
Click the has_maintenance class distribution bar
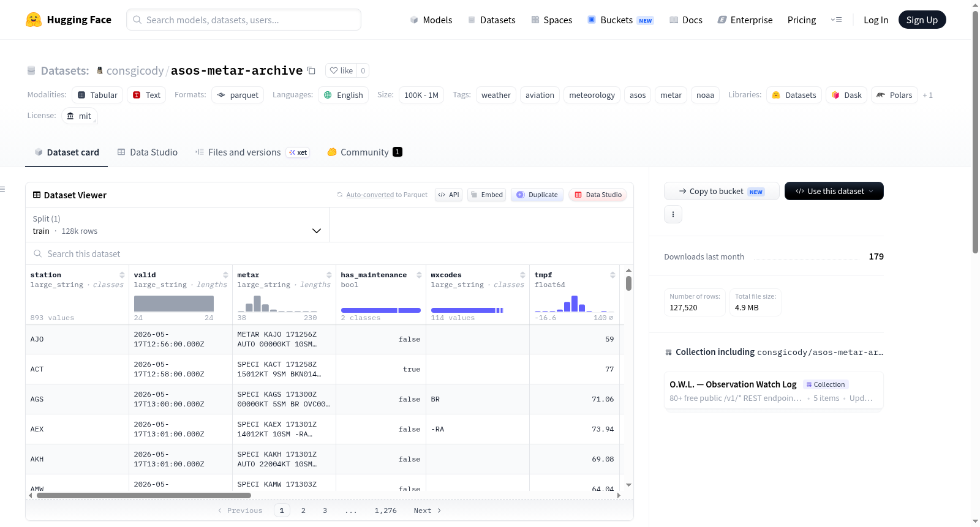(x=381, y=310)
